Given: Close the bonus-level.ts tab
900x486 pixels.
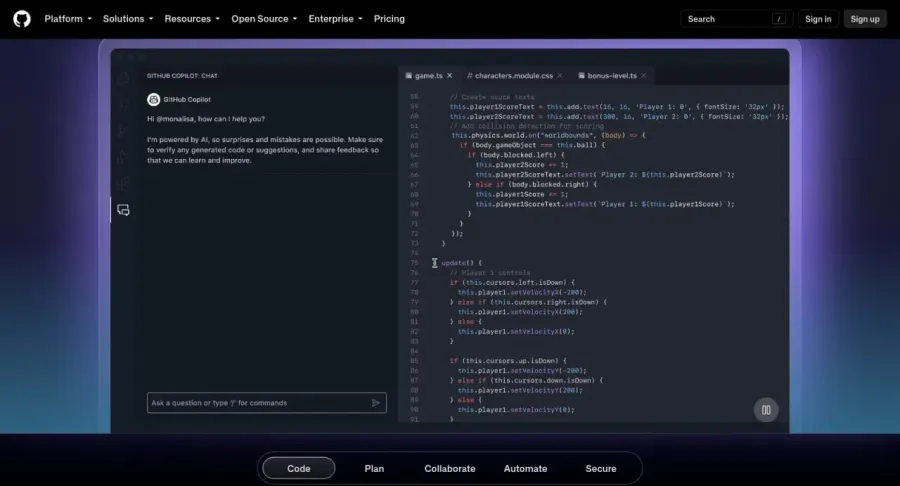Looking at the screenshot, I should 643,76.
